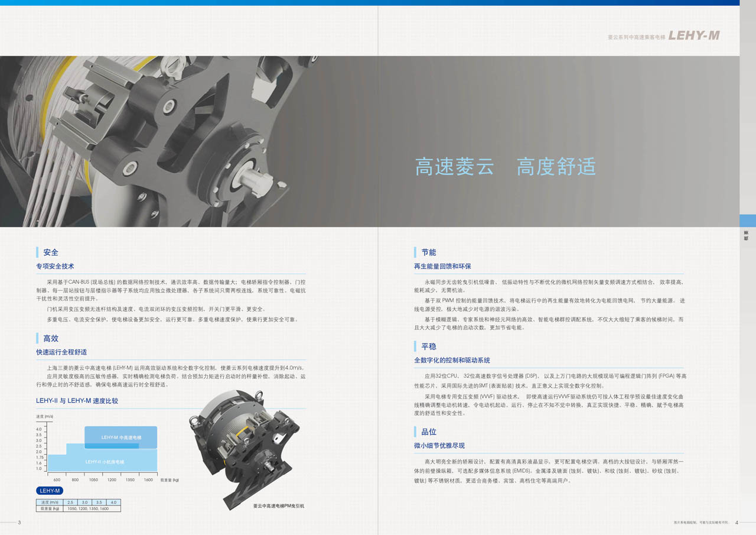This screenshot has height=535, width=756.
Task: Select the 品位 section heading
Action: (x=429, y=432)
